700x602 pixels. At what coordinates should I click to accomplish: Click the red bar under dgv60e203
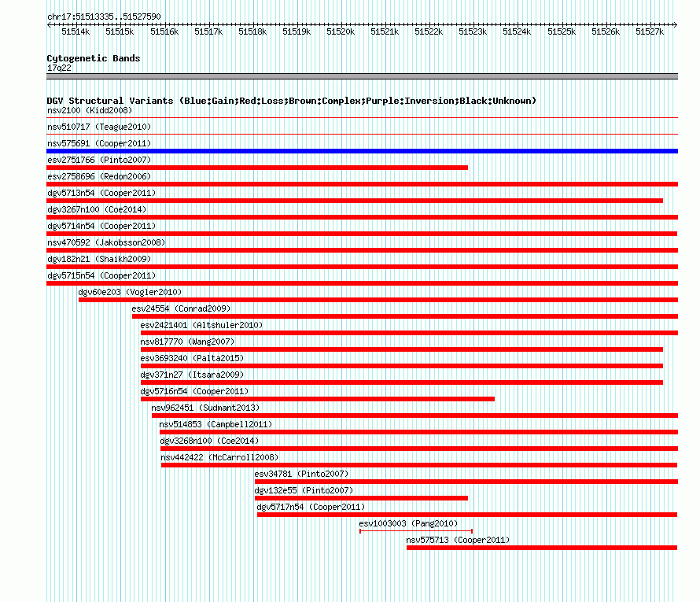(378, 300)
